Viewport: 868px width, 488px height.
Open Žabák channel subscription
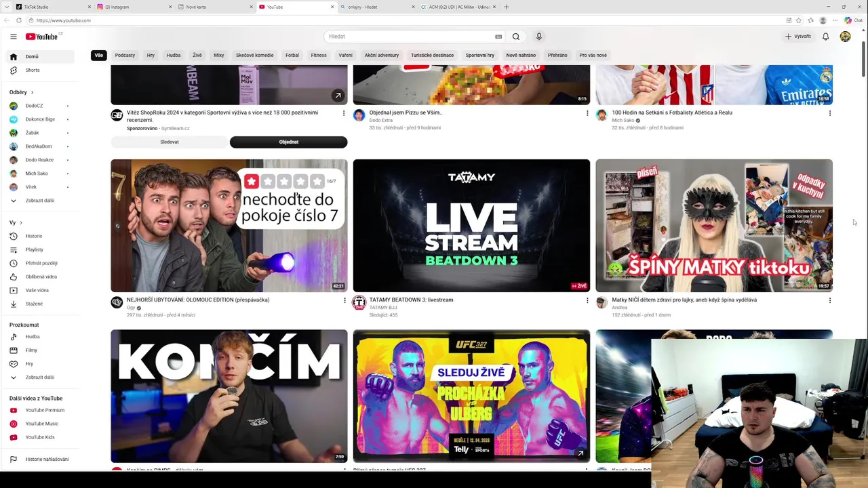(41, 133)
